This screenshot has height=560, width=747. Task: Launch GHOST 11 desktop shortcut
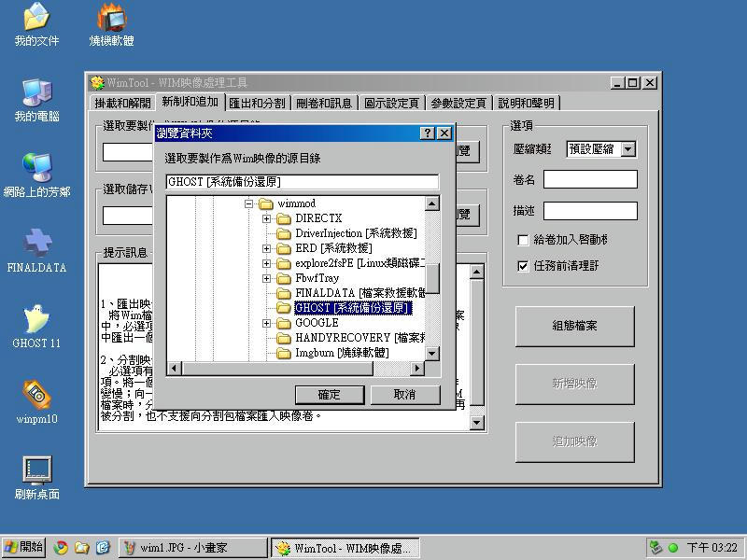click(x=36, y=327)
